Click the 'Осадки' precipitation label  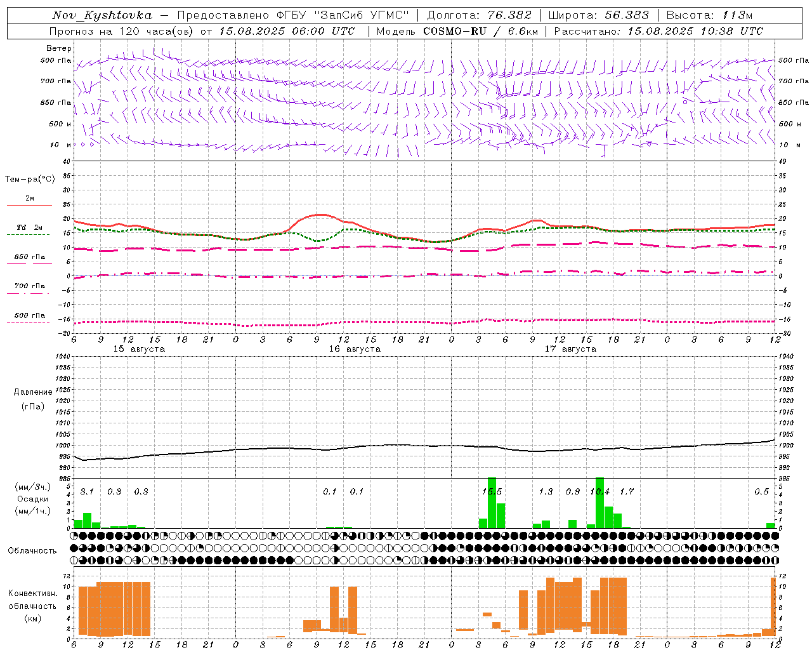[x=33, y=499]
